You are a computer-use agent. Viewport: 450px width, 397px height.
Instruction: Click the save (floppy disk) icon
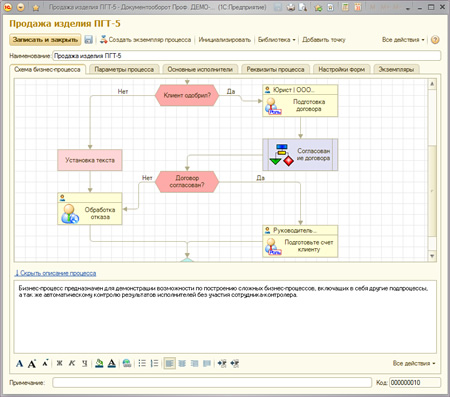tap(88, 40)
